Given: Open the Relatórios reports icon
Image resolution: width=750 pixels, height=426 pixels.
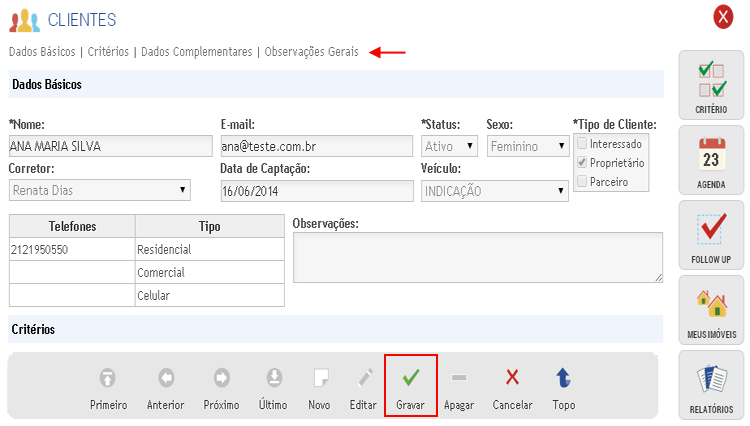Looking at the screenshot, I should [x=711, y=383].
